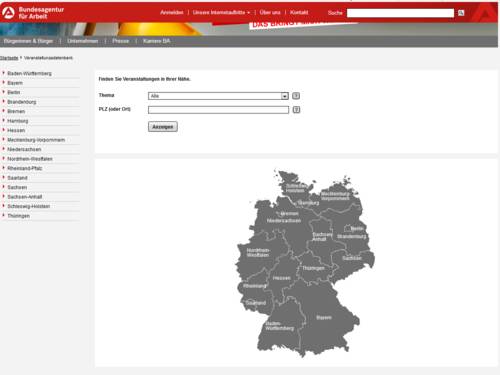The width and height of the screenshot is (500, 375).
Task: Click Hessen region on the map
Action: tap(281, 278)
